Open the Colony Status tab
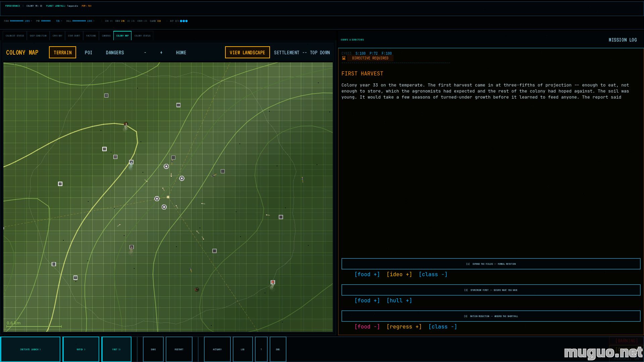The image size is (644, 362). tap(143, 36)
